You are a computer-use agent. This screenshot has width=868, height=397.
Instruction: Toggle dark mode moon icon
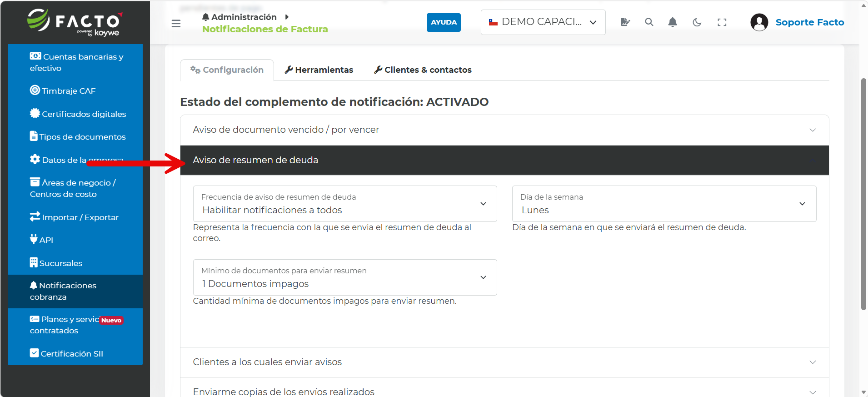(697, 22)
